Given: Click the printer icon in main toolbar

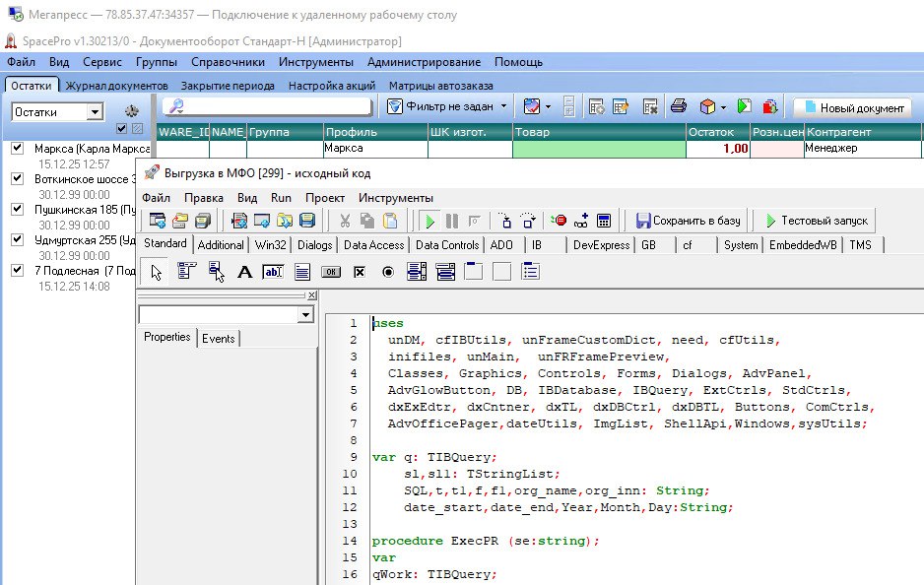Looking at the screenshot, I should pos(679,106).
